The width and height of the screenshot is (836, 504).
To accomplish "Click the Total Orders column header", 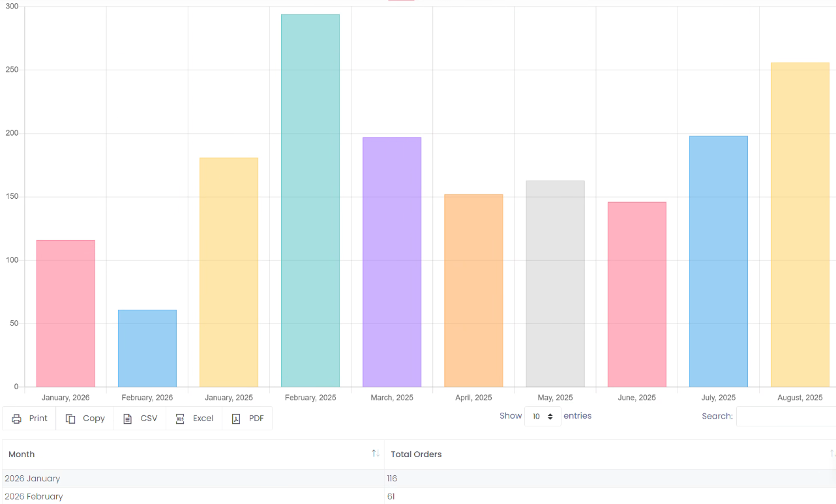I will pos(416,454).
